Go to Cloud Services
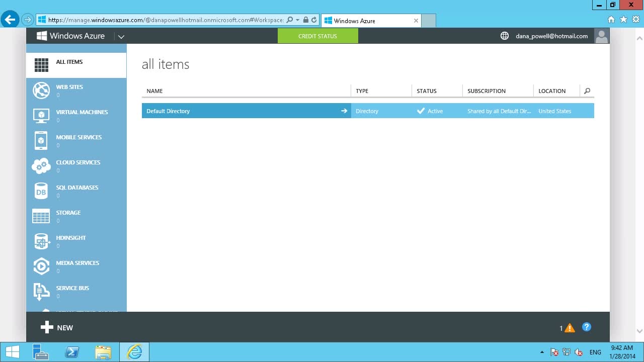The image size is (644, 362). point(78,163)
